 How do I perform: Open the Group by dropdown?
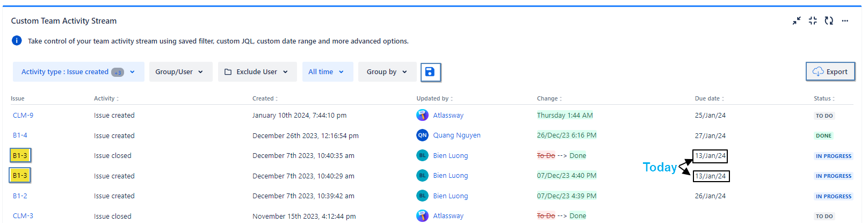point(387,72)
